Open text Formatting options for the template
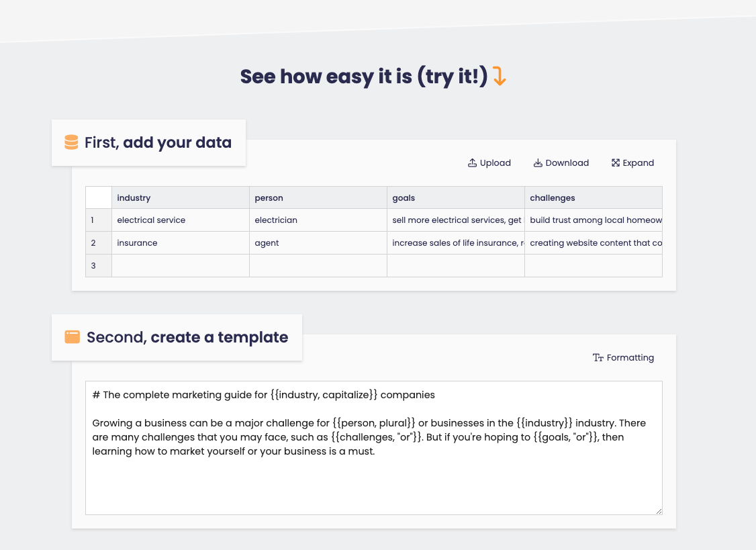This screenshot has height=550, width=756. (624, 357)
